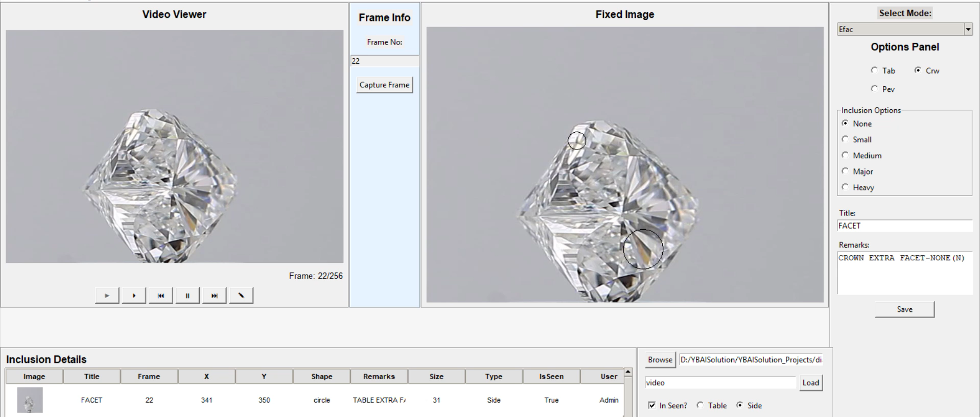Toggle the In Seen? checkbox
The height and width of the screenshot is (417, 980).
(x=651, y=405)
